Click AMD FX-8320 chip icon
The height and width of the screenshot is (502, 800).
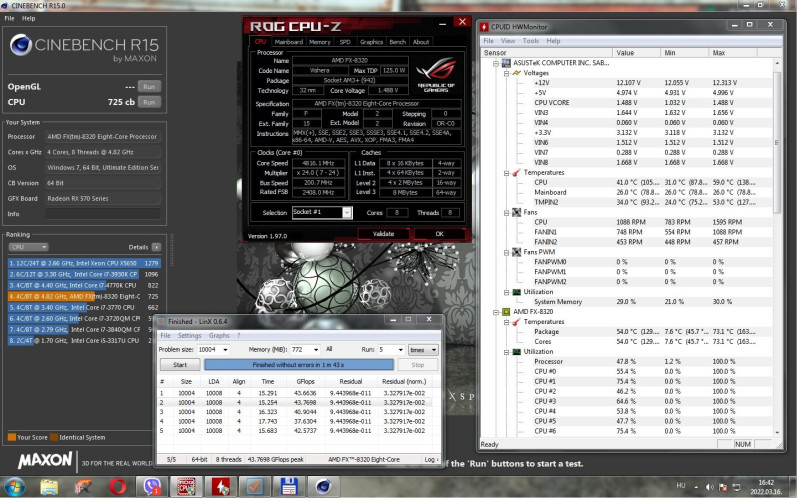tap(506, 312)
